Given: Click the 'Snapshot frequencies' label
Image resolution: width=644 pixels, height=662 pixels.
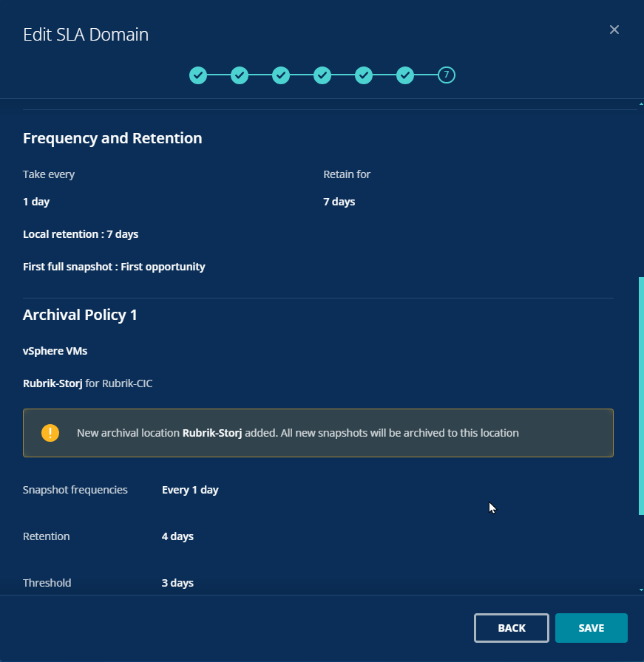Looking at the screenshot, I should pos(75,490).
